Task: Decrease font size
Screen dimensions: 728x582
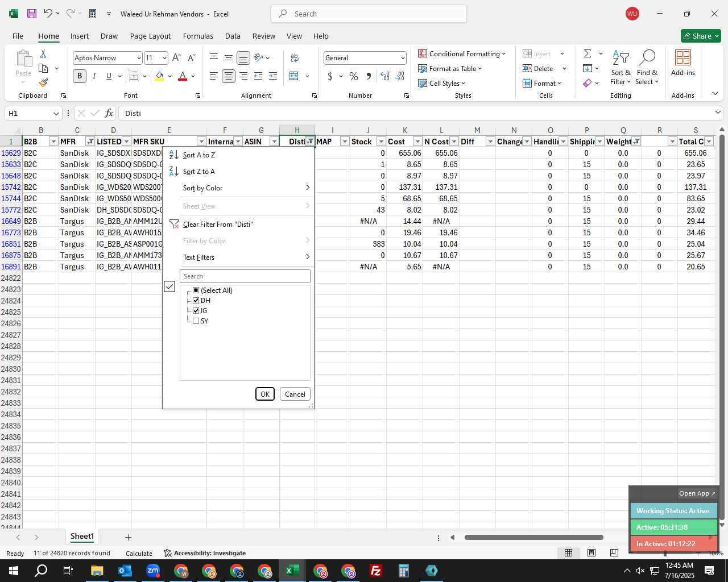Action: click(x=191, y=57)
